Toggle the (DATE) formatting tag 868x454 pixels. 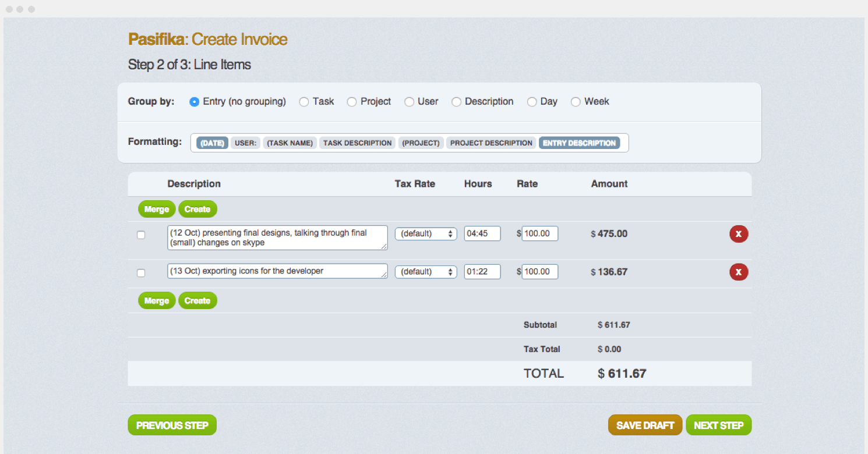[x=212, y=143]
